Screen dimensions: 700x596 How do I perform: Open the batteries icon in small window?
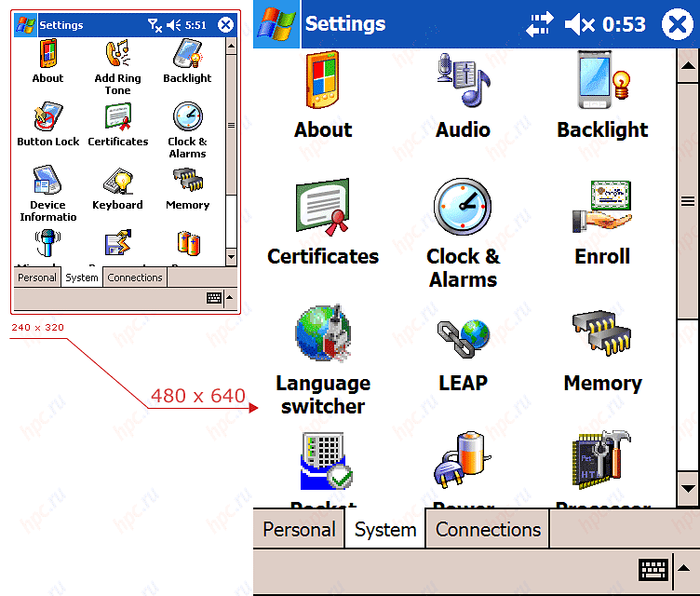click(x=188, y=243)
